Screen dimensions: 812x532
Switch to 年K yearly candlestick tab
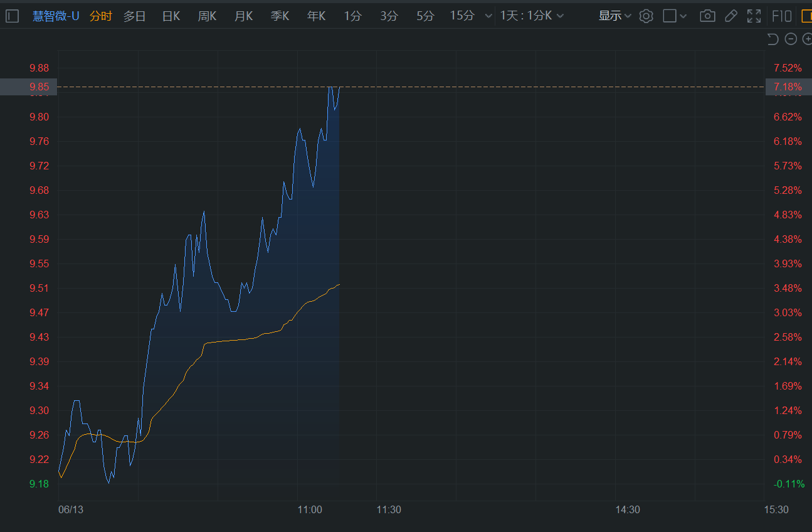[x=317, y=16]
